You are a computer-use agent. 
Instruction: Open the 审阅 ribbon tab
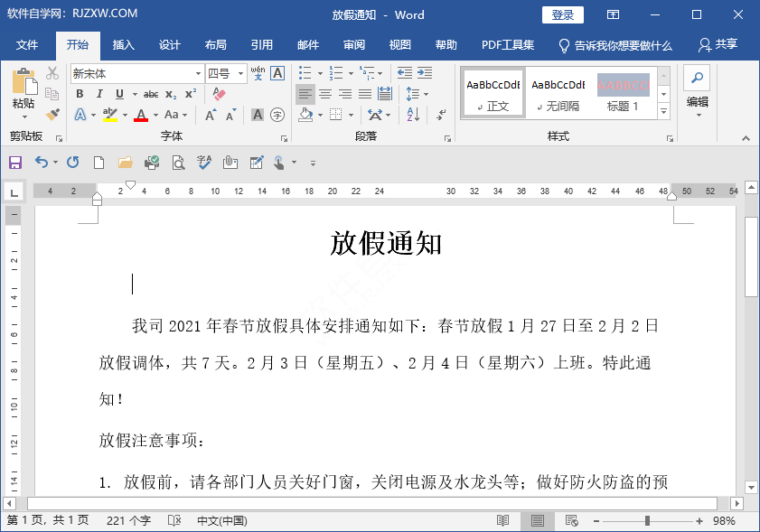point(353,44)
